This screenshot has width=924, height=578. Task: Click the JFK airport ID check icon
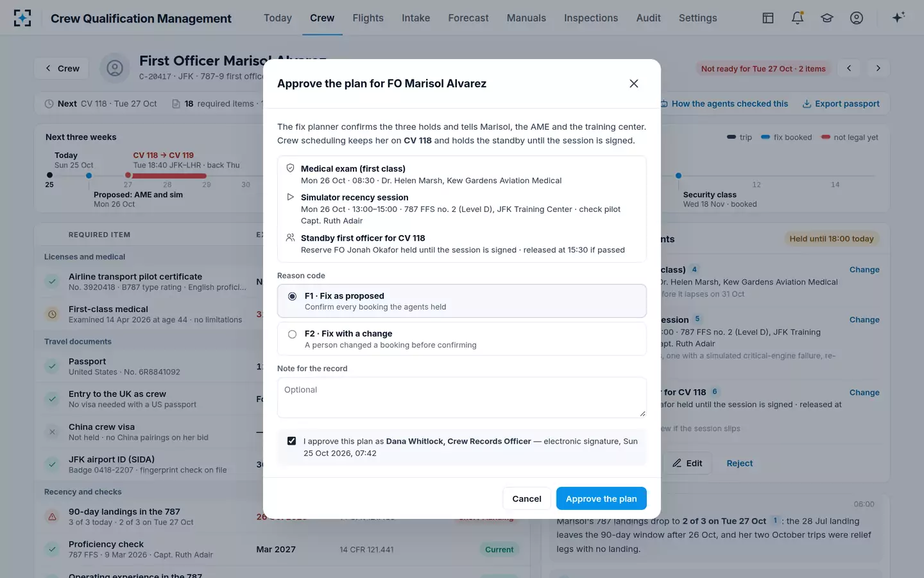click(x=52, y=464)
